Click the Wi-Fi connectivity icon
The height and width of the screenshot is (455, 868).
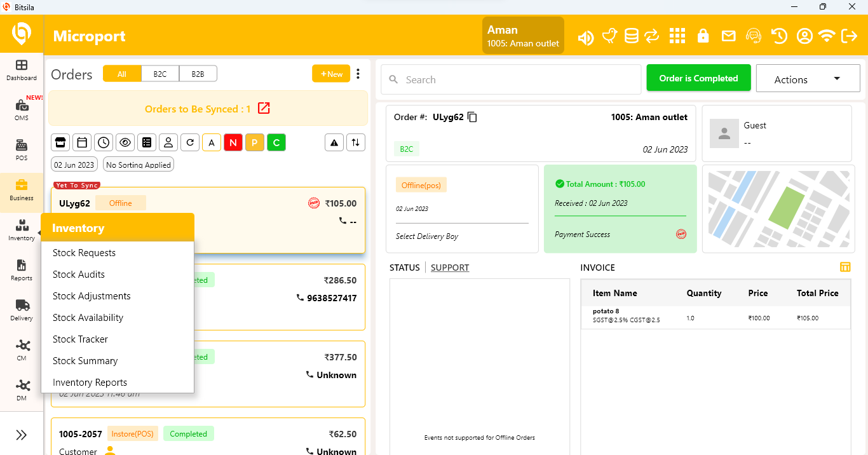pos(826,36)
